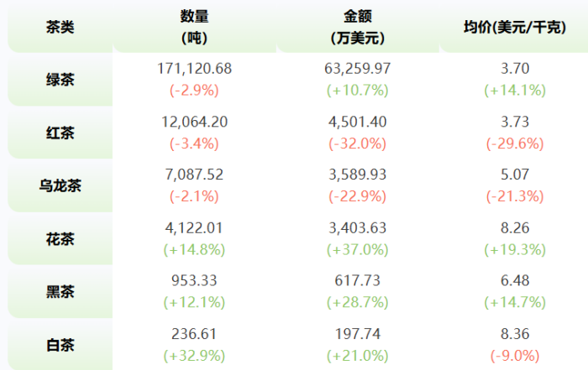Select the 红茶 row label
The height and width of the screenshot is (370, 588).
pos(60,133)
